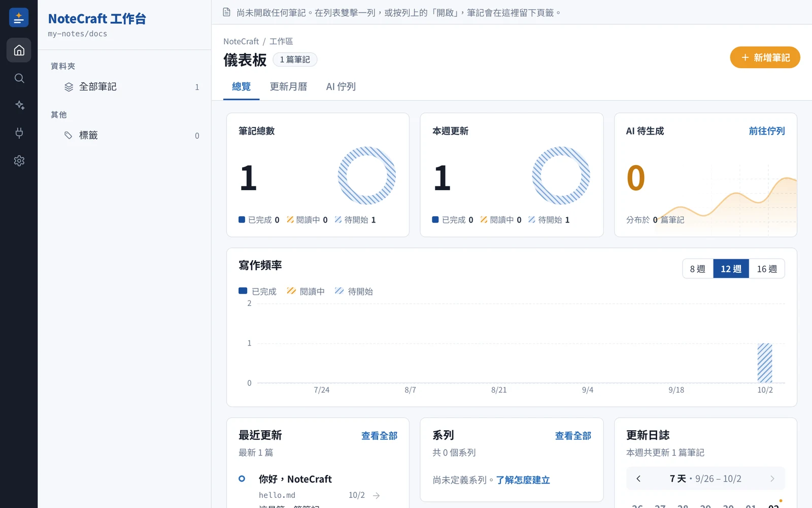Click the arrow next to hello.md date
Screen dimensions: 812x508
tap(376, 495)
